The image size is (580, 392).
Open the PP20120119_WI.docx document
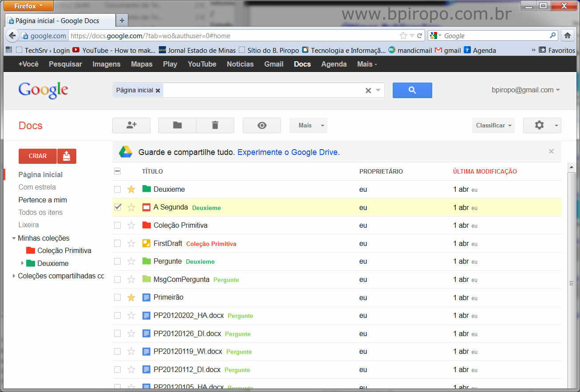tap(188, 351)
